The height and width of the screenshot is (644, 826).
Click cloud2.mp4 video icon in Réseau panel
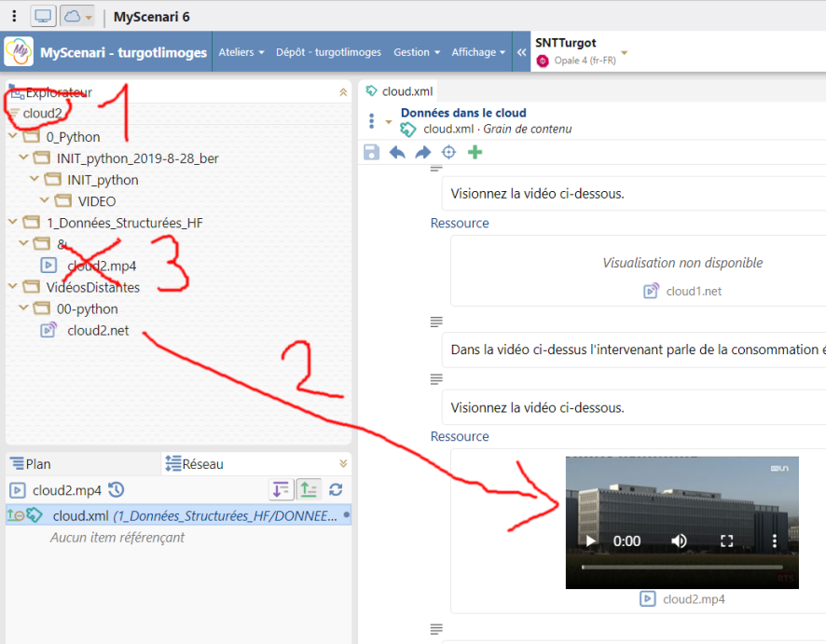tap(18, 490)
